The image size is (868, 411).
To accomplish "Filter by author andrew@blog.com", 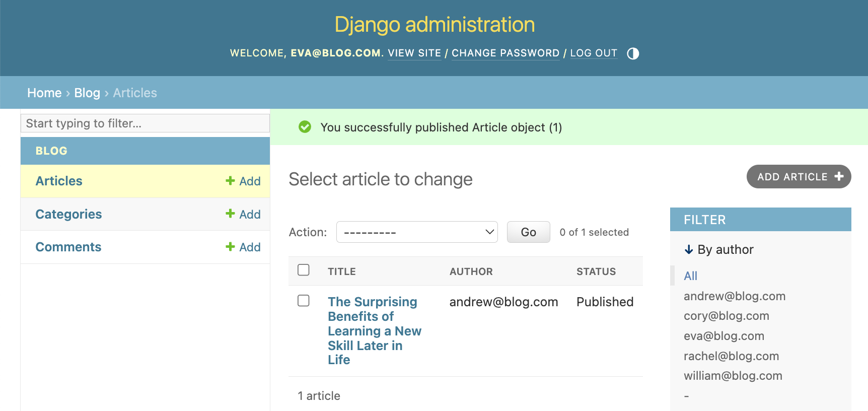I will tap(735, 296).
